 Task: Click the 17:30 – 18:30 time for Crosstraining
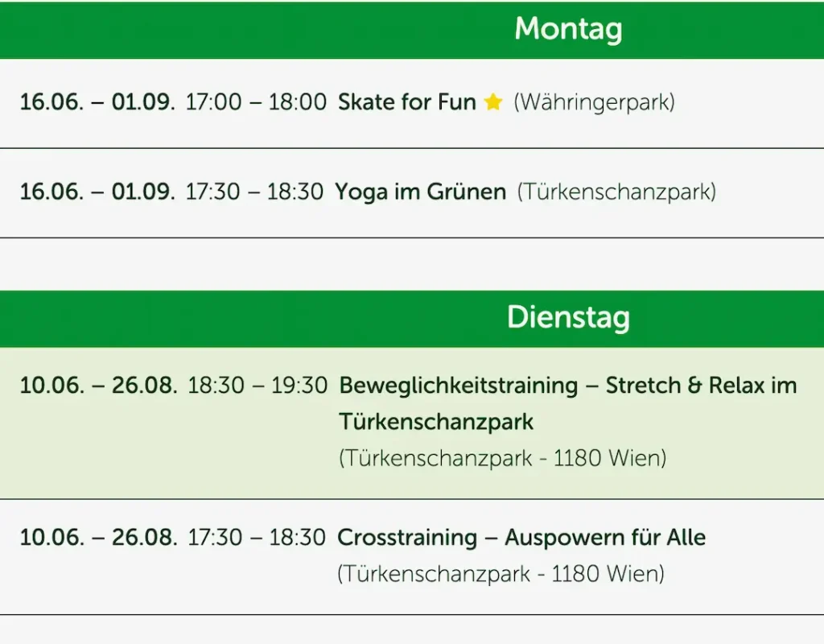pos(257,537)
